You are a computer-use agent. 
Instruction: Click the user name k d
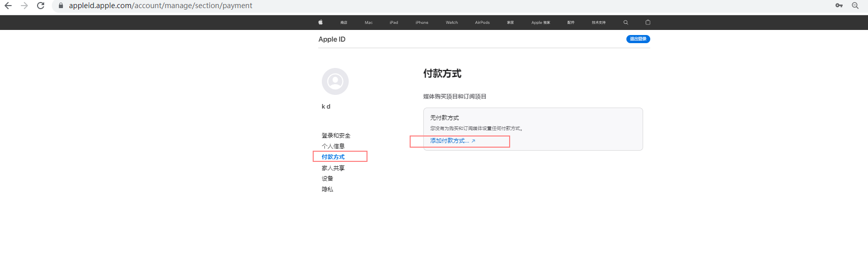coord(326,107)
